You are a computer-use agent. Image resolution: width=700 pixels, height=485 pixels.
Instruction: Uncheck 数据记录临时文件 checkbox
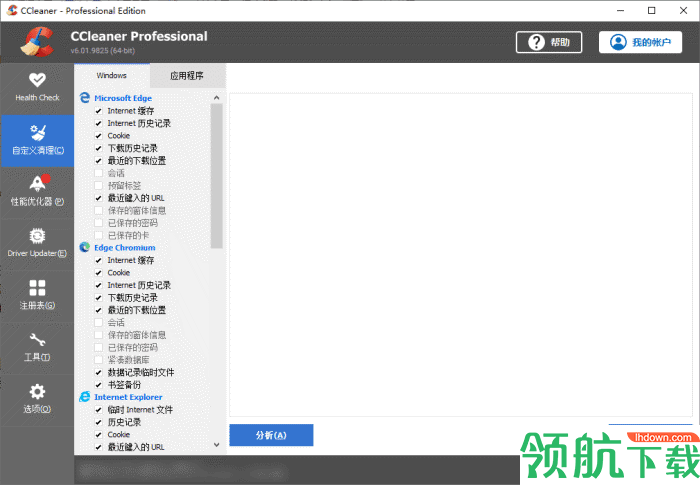[x=99, y=372]
